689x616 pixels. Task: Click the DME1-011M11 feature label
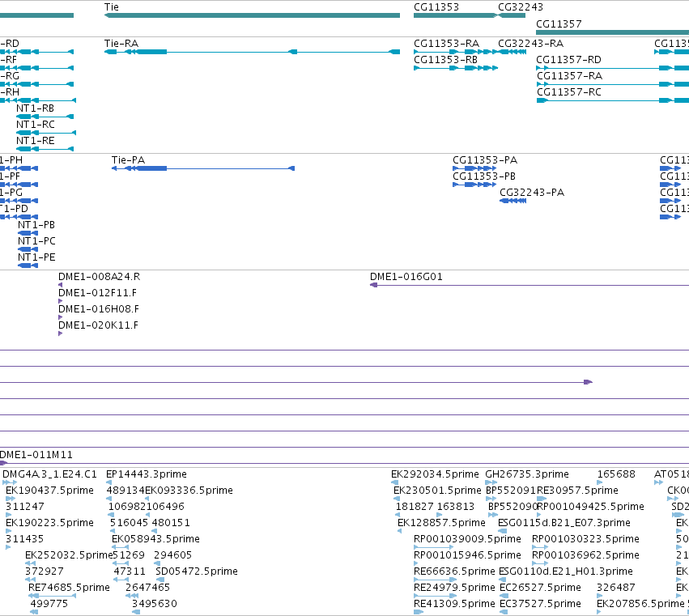click(x=36, y=455)
